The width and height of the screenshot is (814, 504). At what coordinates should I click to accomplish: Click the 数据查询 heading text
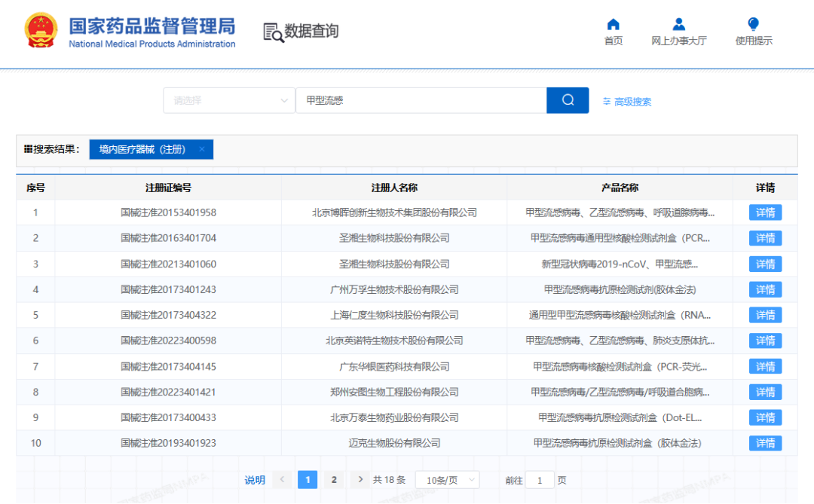[311, 31]
